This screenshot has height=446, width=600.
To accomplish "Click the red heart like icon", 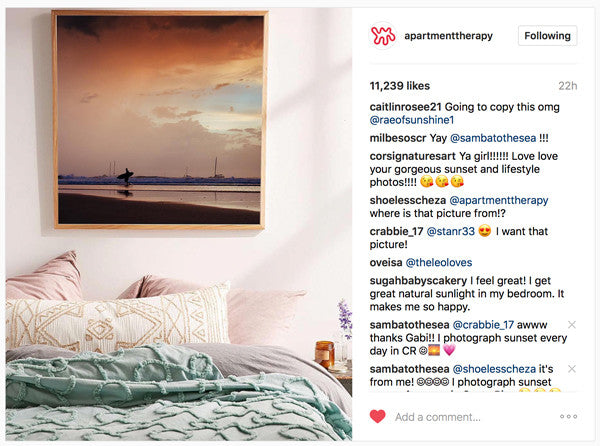I will 378,417.
